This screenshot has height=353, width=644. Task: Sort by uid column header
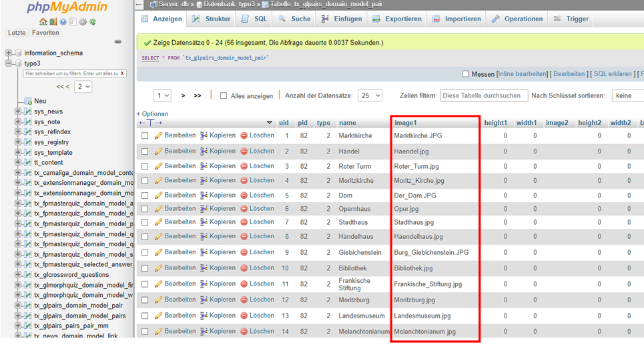284,123
